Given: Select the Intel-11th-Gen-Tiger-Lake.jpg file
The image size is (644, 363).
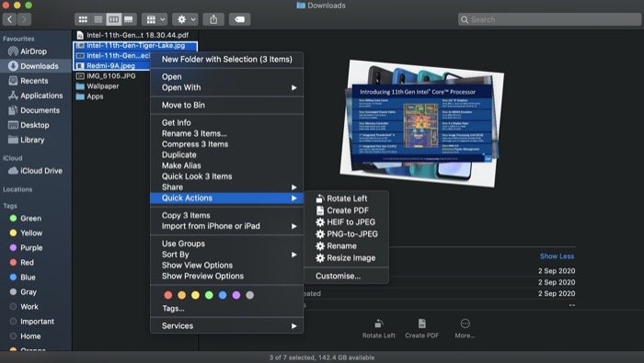Looking at the screenshot, I should 135,46.
